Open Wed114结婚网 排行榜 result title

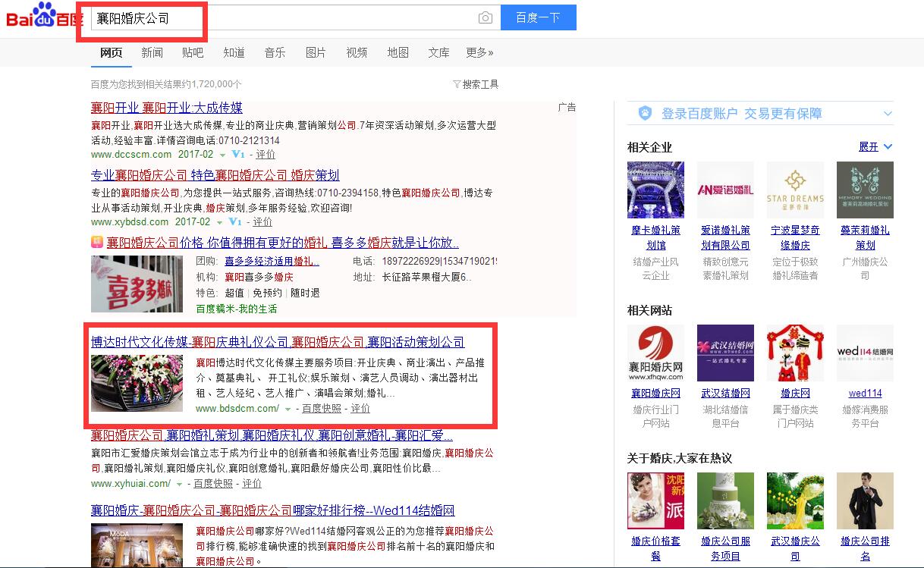pos(273,510)
